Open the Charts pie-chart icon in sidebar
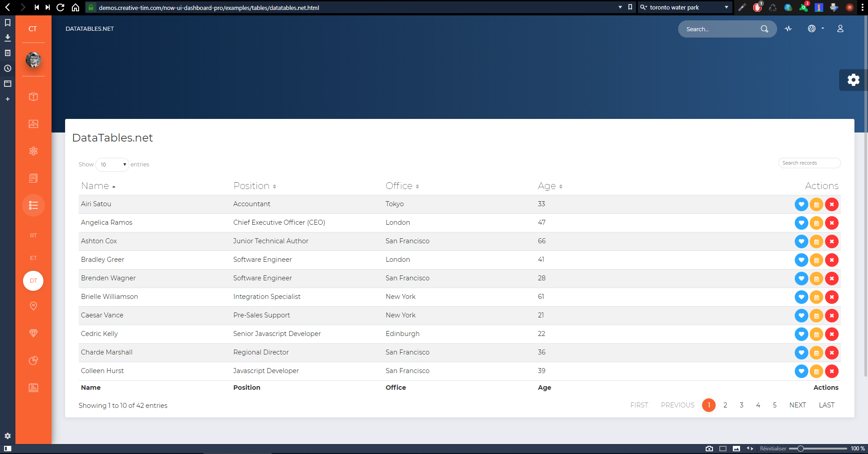Viewport: 868px width, 454px height. coord(33,360)
